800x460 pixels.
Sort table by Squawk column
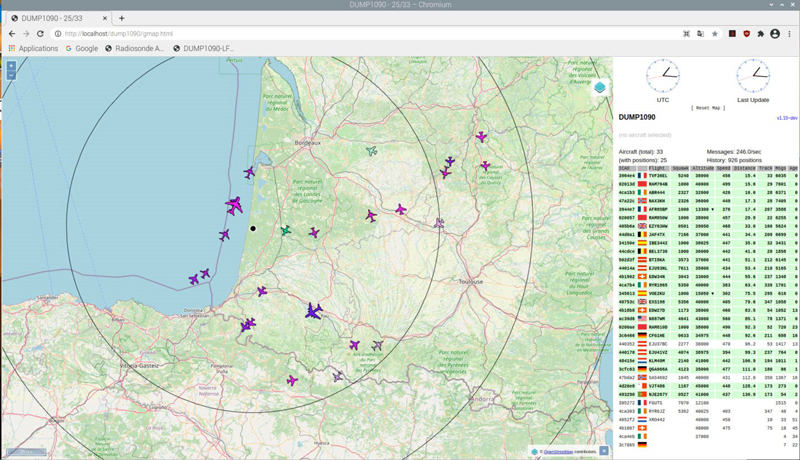(x=680, y=168)
